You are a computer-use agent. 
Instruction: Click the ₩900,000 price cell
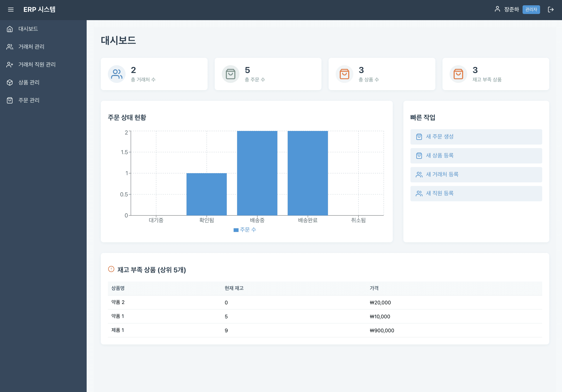tap(382, 330)
